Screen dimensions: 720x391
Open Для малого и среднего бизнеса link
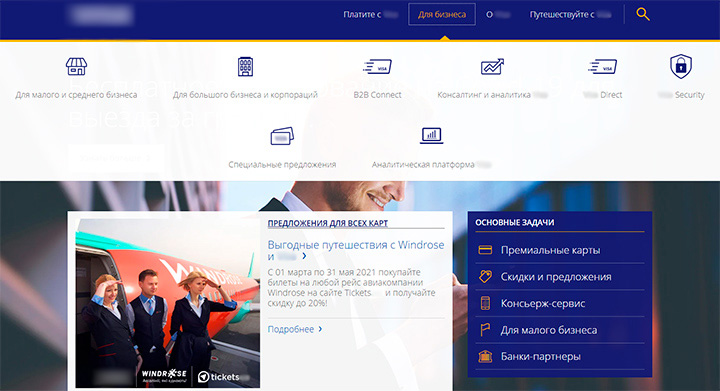click(x=76, y=95)
